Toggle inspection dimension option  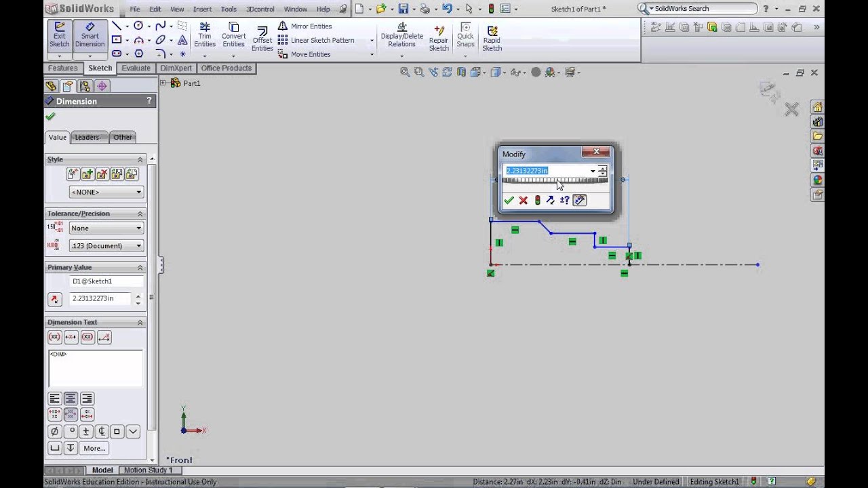pos(87,337)
